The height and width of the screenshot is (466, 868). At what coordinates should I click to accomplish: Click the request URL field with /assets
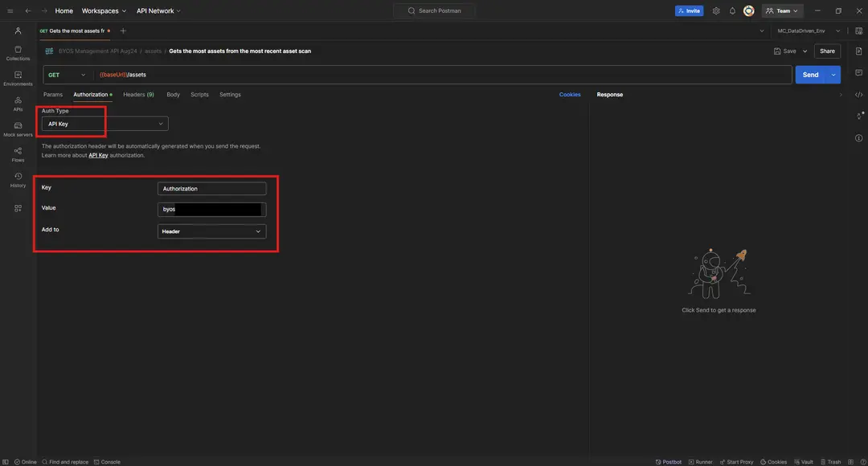(x=443, y=75)
